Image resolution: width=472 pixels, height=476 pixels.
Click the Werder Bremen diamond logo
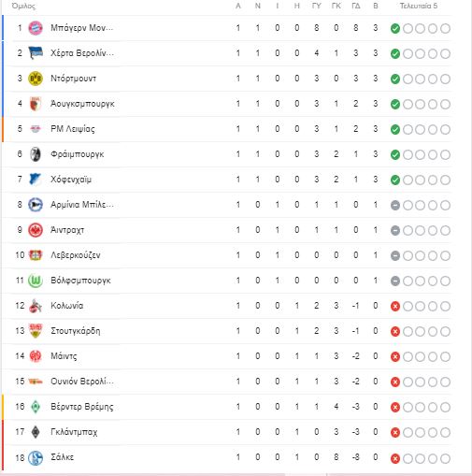(36, 407)
